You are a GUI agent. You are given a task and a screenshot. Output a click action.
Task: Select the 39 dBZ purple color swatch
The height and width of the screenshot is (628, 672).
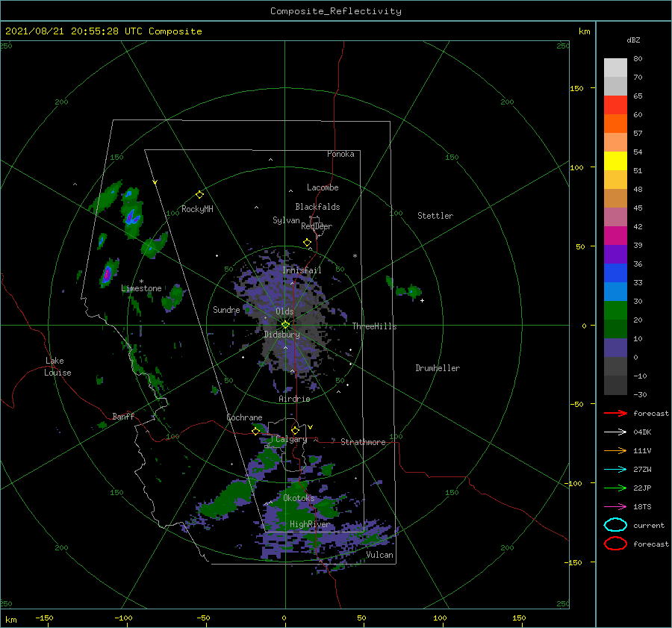[x=615, y=254]
